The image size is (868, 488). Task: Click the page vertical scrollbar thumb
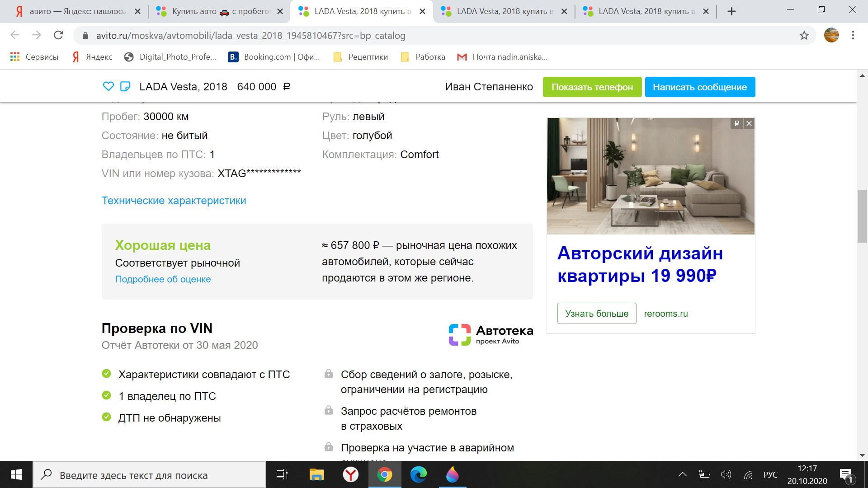coord(862,217)
